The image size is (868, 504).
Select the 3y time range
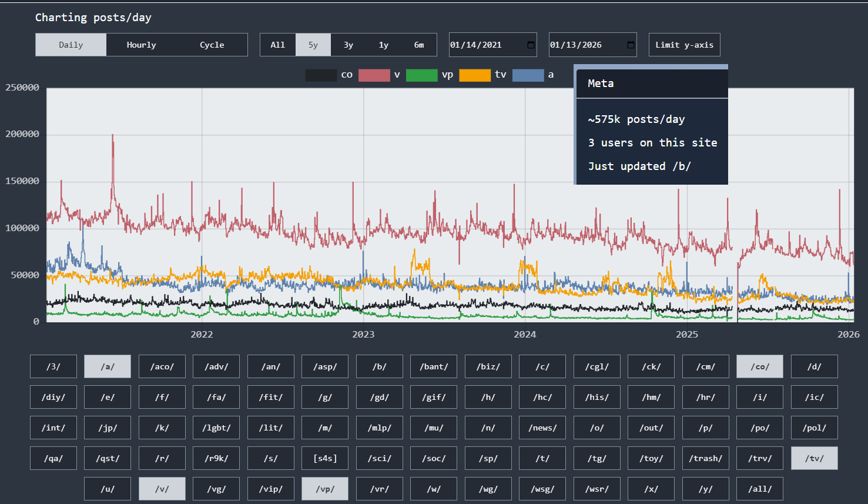(x=348, y=45)
